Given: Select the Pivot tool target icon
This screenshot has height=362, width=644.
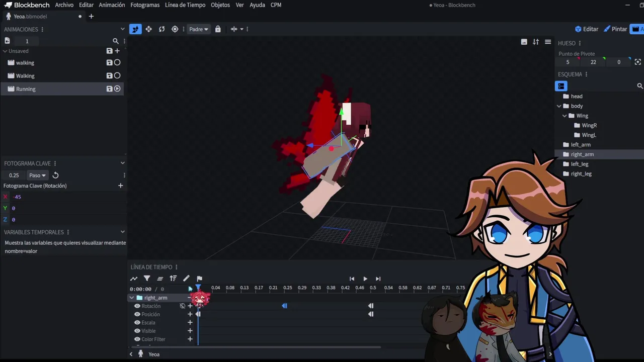Looking at the screenshot, I should [175, 29].
